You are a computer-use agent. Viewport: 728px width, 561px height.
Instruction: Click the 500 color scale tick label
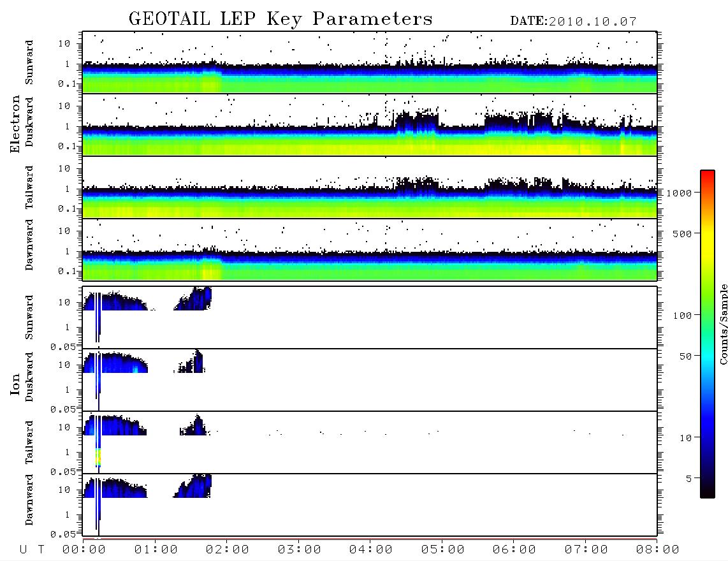point(682,234)
